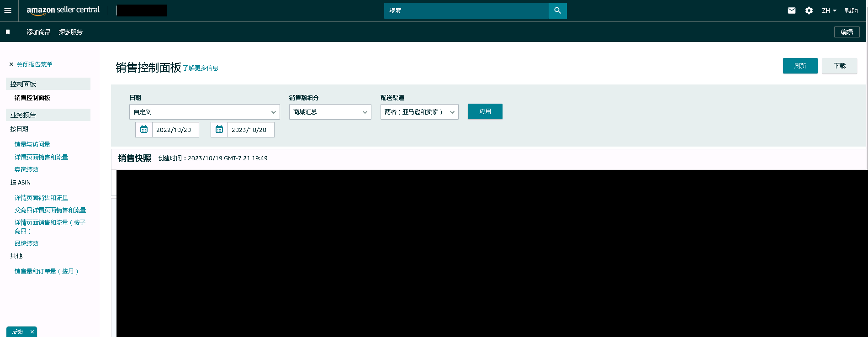This screenshot has width=868, height=337.
Task: Click the 创建时间 timestamp text
Action: pos(213,158)
